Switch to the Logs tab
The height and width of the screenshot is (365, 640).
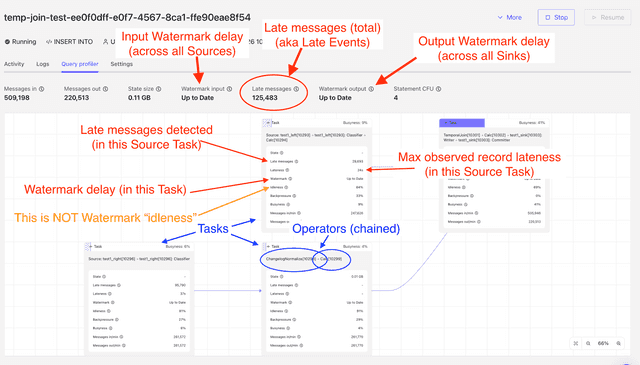[42, 64]
